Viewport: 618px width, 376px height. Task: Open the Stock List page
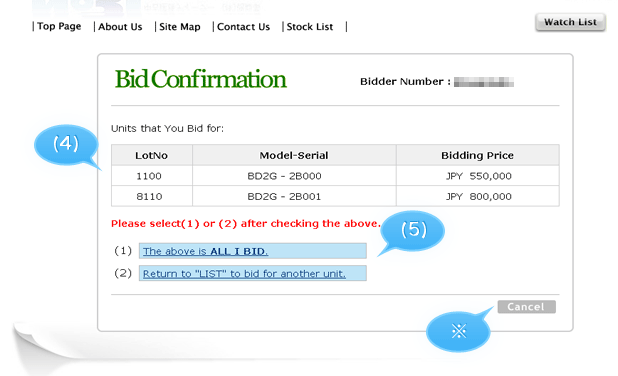coord(310,27)
